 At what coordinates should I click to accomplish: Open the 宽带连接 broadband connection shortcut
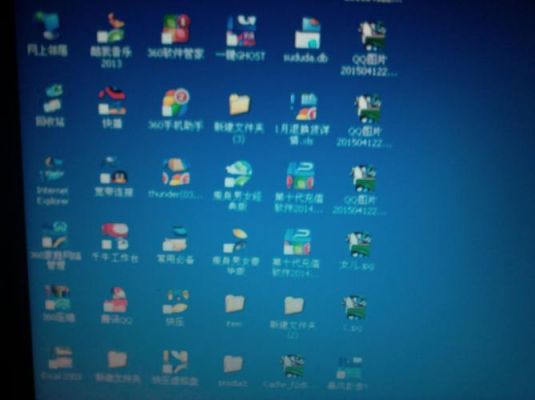pos(114,177)
